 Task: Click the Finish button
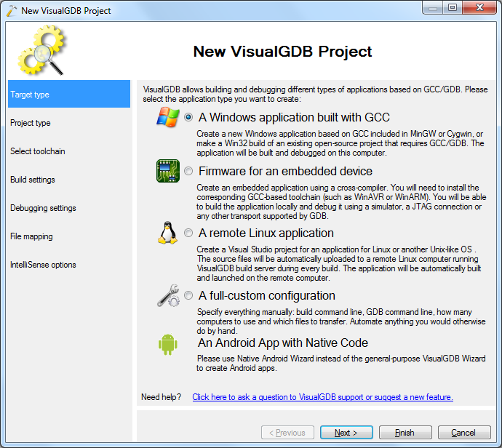pos(405,433)
